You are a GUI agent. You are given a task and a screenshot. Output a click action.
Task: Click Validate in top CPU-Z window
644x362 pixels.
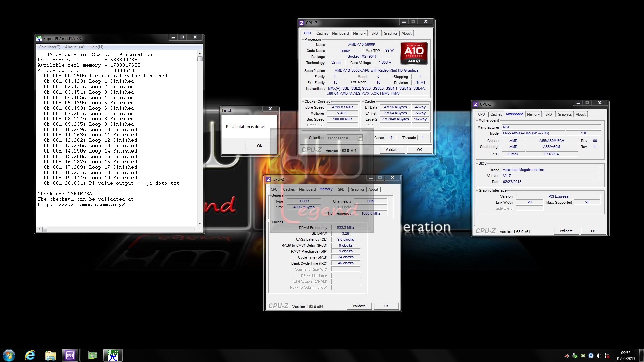392,150
